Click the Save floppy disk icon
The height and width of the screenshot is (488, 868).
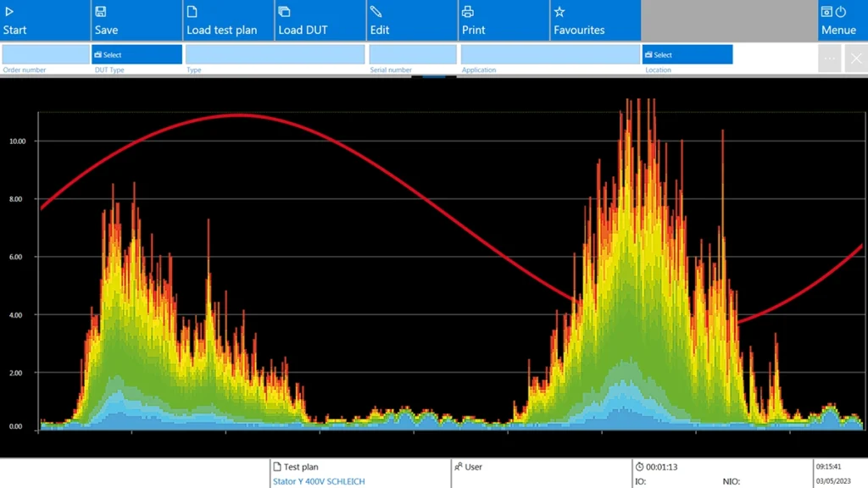(x=101, y=12)
